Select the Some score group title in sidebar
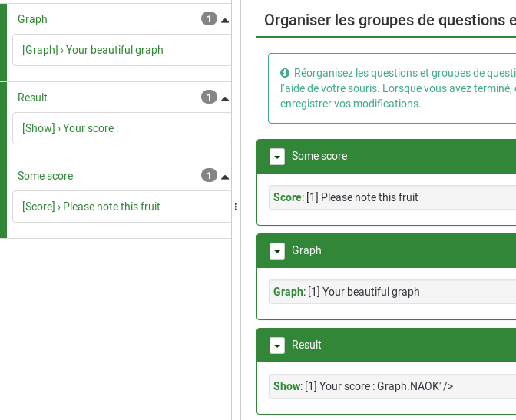Viewport: 516px width, 420px height. tap(45, 176)
